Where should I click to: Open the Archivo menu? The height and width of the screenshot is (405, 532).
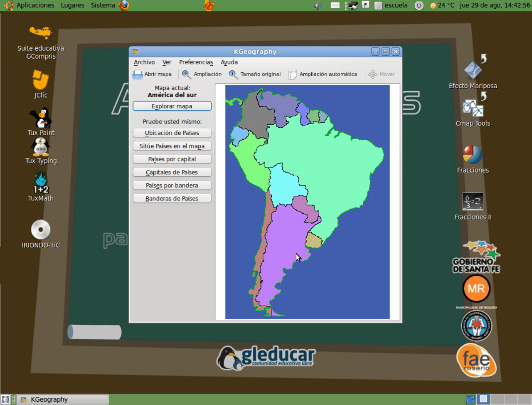[144, 62]
